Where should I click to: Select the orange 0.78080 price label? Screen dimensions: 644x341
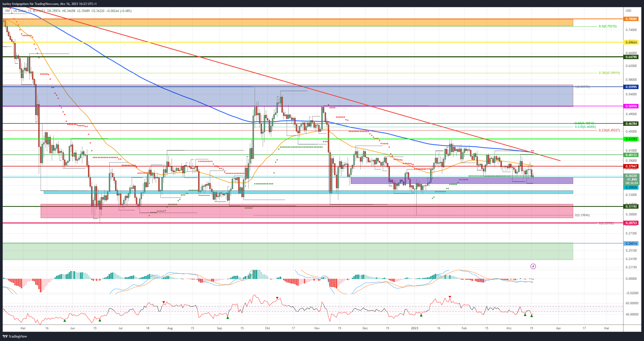pyautogui.click(x=631, y=19)
